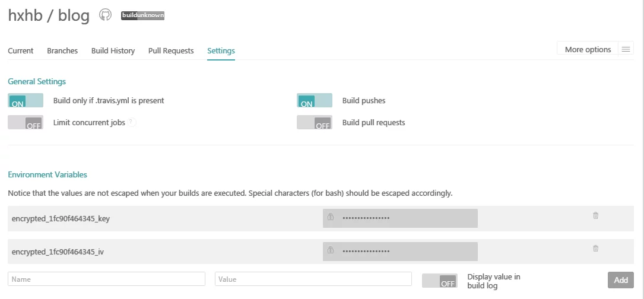Turn on Build pull requests

pos(315,123)
